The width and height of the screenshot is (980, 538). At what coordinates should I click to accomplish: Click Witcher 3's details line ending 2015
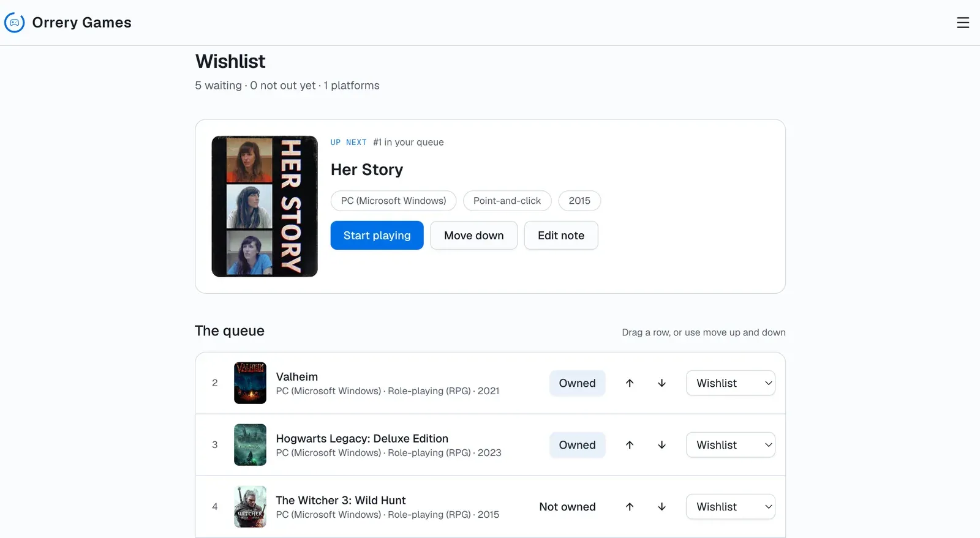tap(388, 515)
